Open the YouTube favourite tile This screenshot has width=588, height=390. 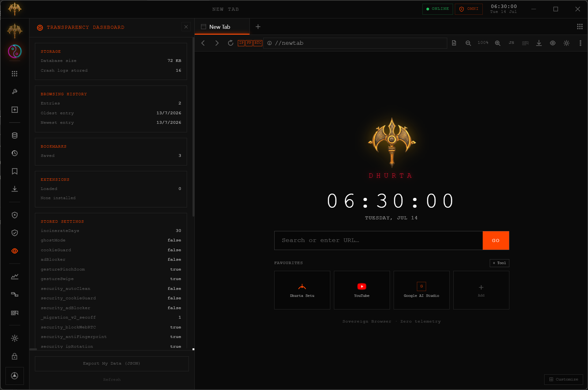click(x=362, y=290)
